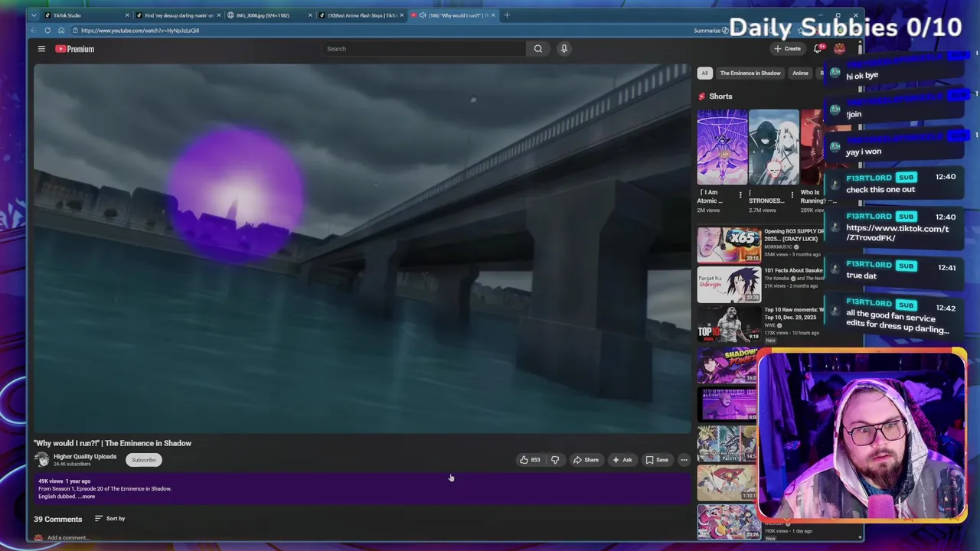Viewport: 980px width, 551px height.
Task: Open the tab search chevron at top left
Action: [x=34, y=15]
